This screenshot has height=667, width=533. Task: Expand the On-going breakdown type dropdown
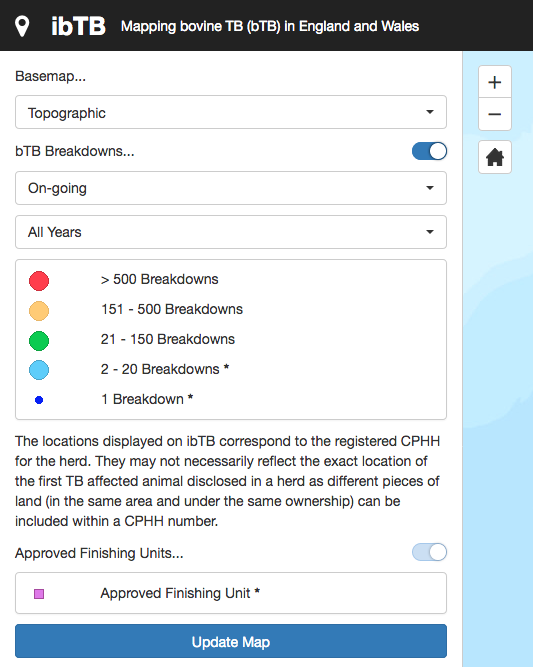[x=231, y=188]
